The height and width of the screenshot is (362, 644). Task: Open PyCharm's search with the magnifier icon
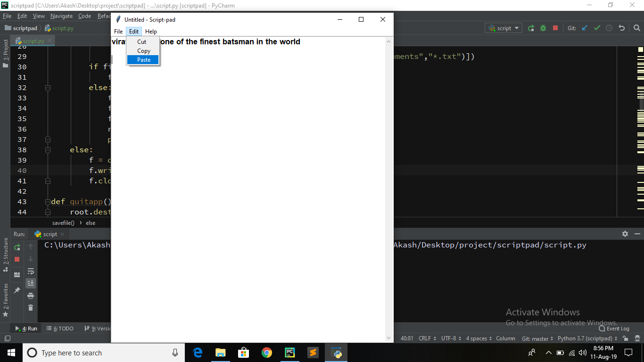(637, 28)
